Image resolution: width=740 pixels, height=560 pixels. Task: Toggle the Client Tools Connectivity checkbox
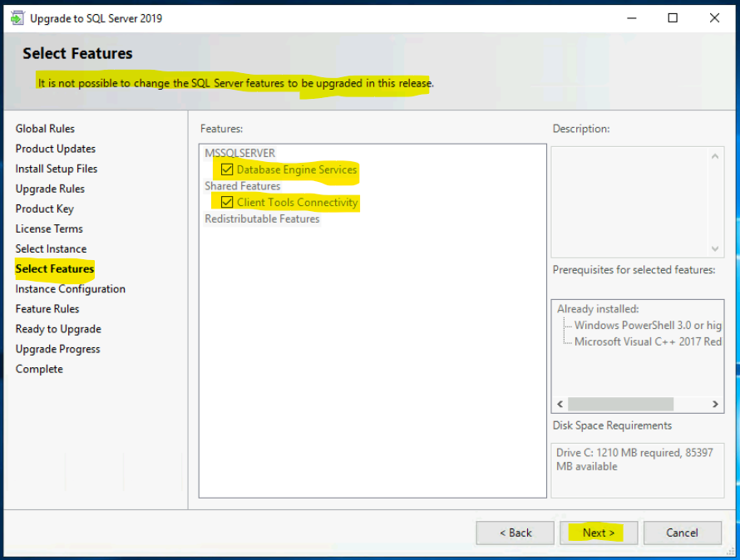(227, 203)
